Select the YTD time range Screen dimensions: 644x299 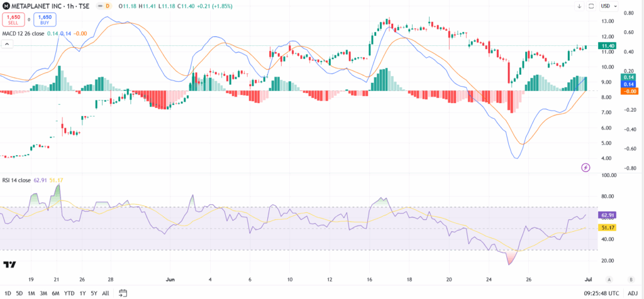click(70, 293)
